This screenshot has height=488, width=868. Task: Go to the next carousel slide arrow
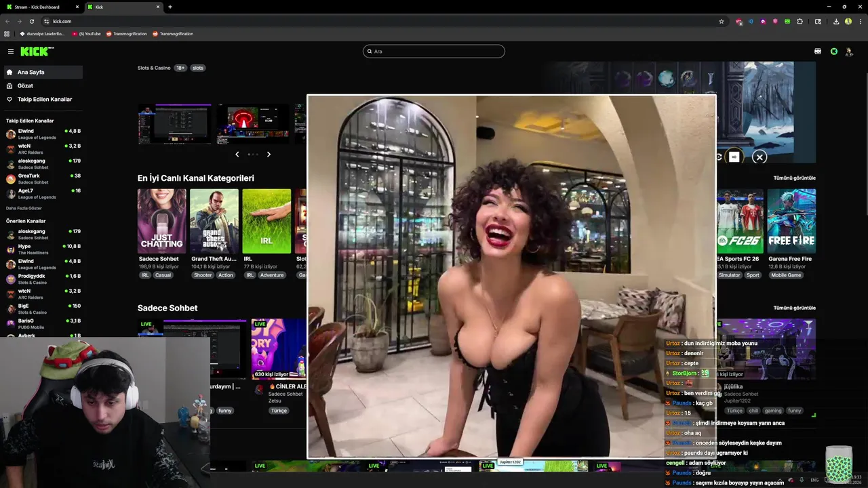coord(269,155)
